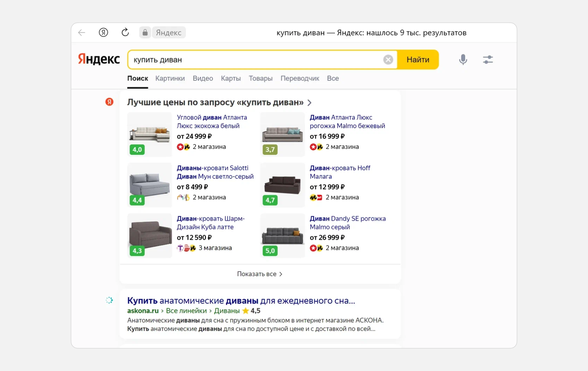Screen dimensions: 588x371
Task: Click store icons beside 8 499 ₽ offer
Action: (183, 197)
